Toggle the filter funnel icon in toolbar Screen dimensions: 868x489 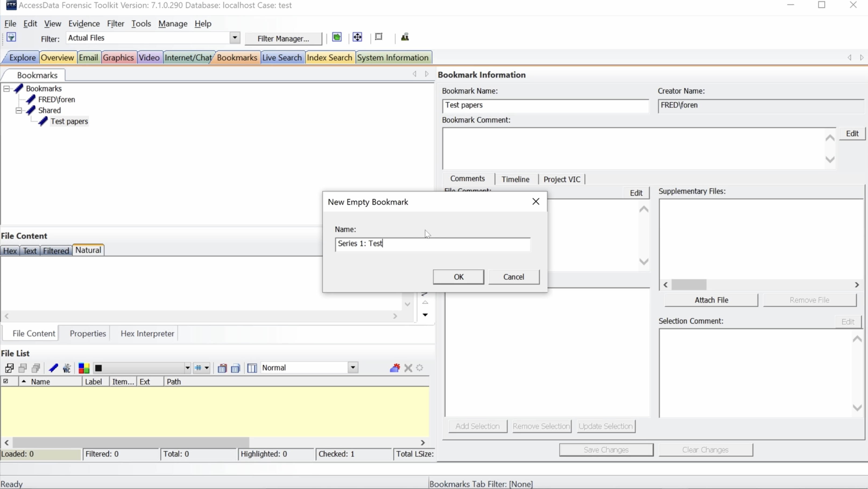coord(11,37)
